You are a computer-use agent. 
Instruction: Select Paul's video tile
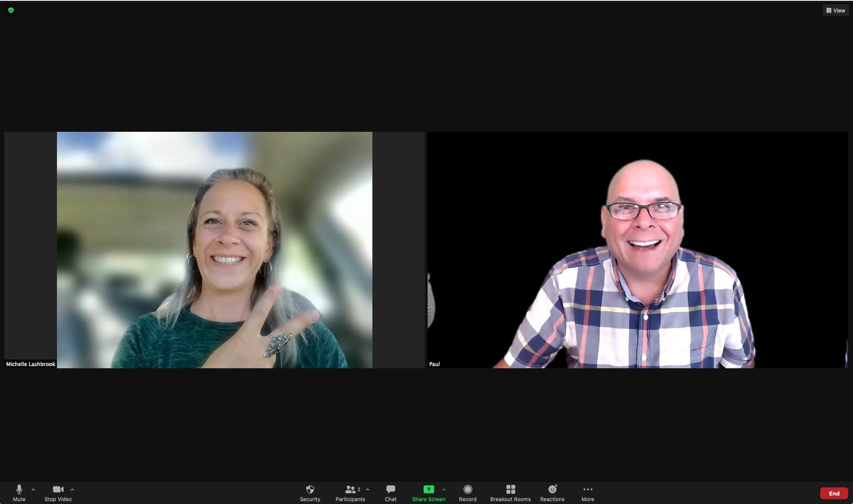tap(638, 250)
